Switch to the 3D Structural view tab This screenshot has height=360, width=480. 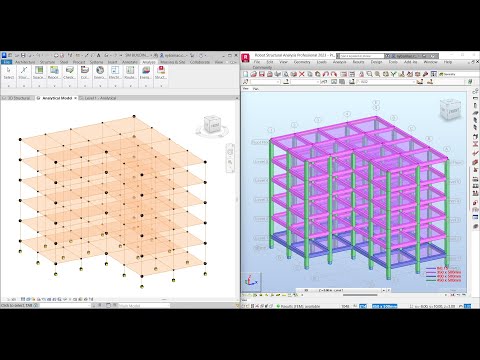(x=18, y=98)
